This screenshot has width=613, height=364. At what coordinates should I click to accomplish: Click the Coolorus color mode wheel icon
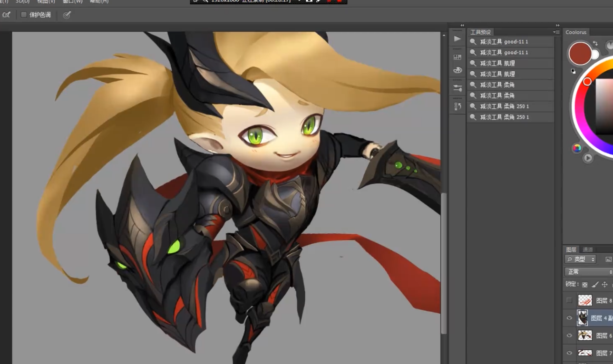577,148
